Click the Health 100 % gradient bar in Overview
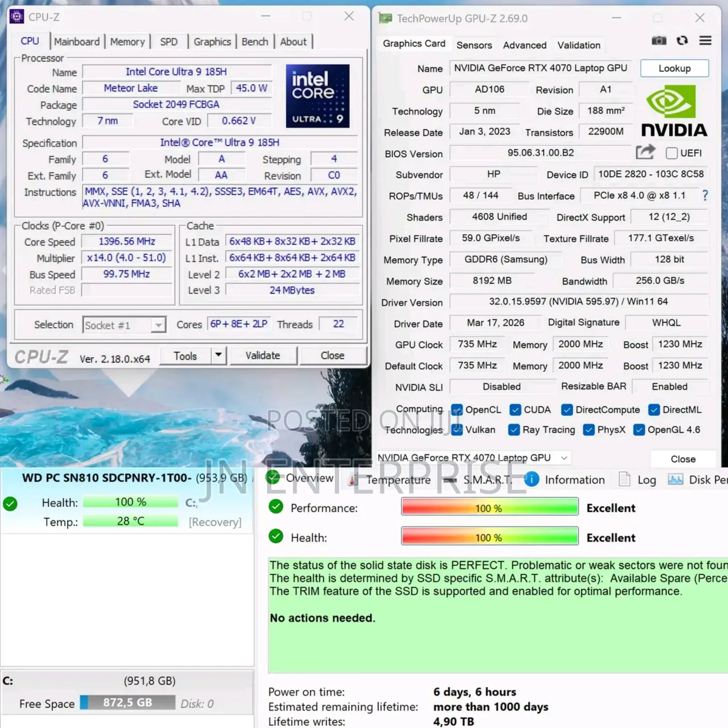The height and width of the screenshot is (728, 728). click(490, 536)
